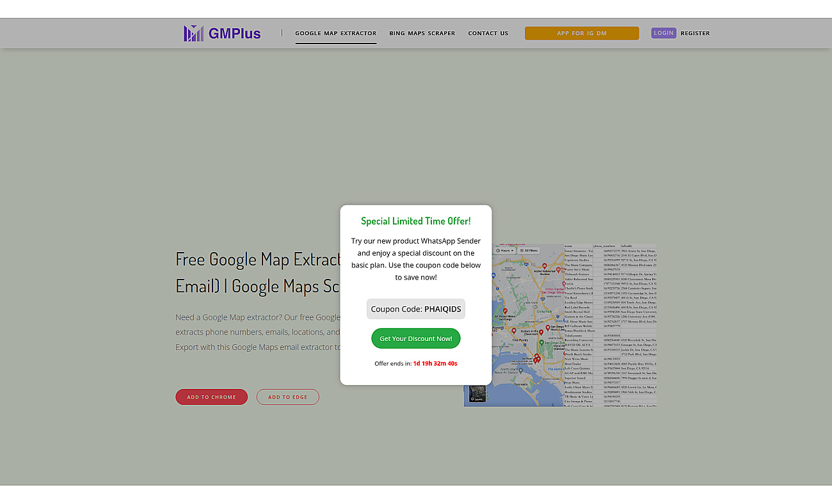This screenshot has height=504, width=832.
Task: Click Get Your Discount Now button
Action: 416,338
